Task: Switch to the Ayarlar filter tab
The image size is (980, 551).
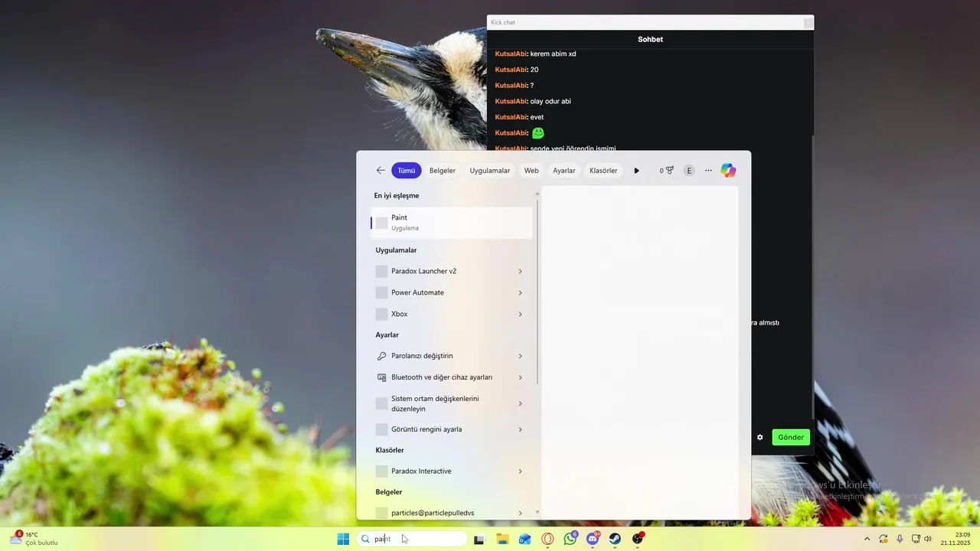Action: point(564,171)
